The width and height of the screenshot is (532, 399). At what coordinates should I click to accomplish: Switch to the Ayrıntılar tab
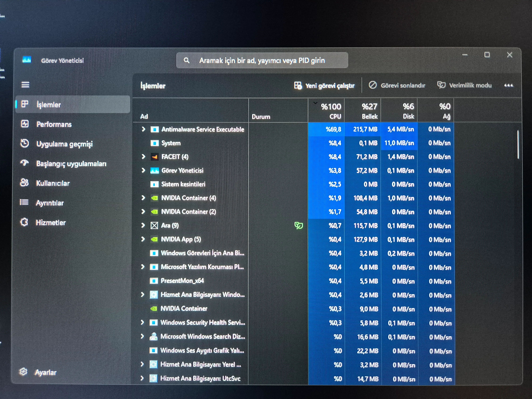(50, 203)
